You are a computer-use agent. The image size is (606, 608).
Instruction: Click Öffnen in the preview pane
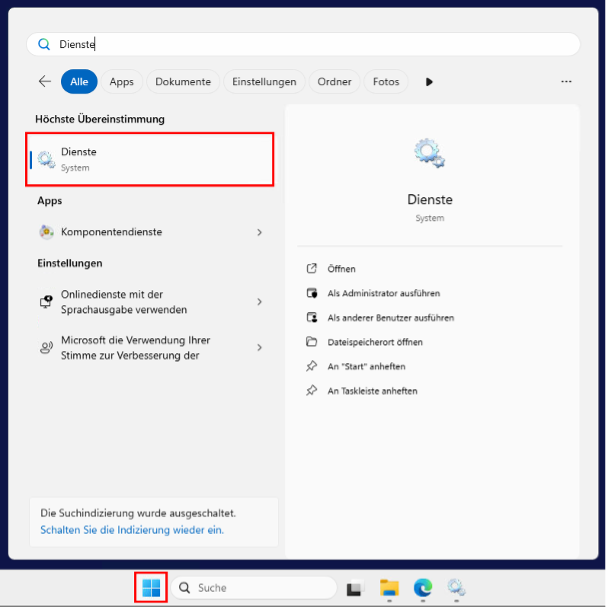[x=341, y=269]
